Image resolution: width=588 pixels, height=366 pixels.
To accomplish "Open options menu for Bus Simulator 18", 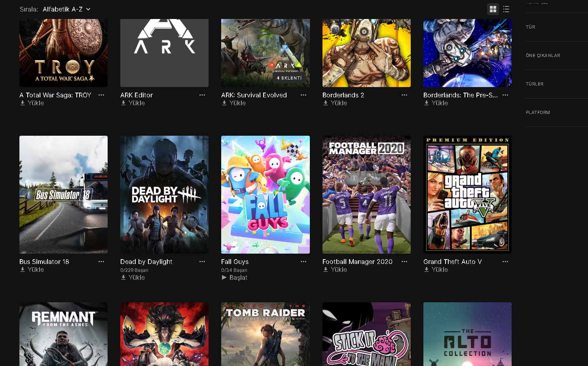I will [x=101, y=262].
